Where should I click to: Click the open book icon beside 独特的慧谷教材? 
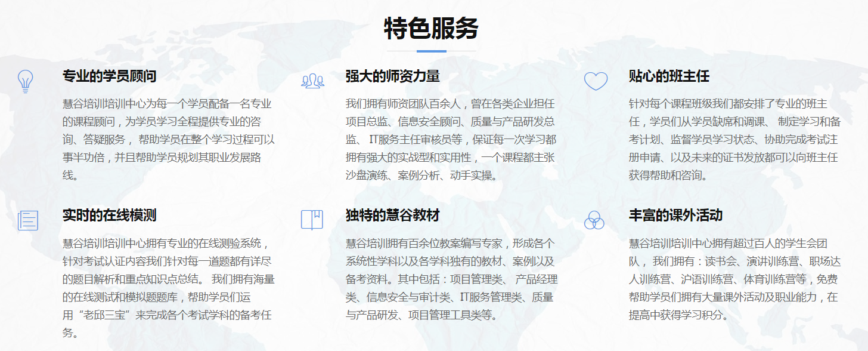tap(312, 220)
